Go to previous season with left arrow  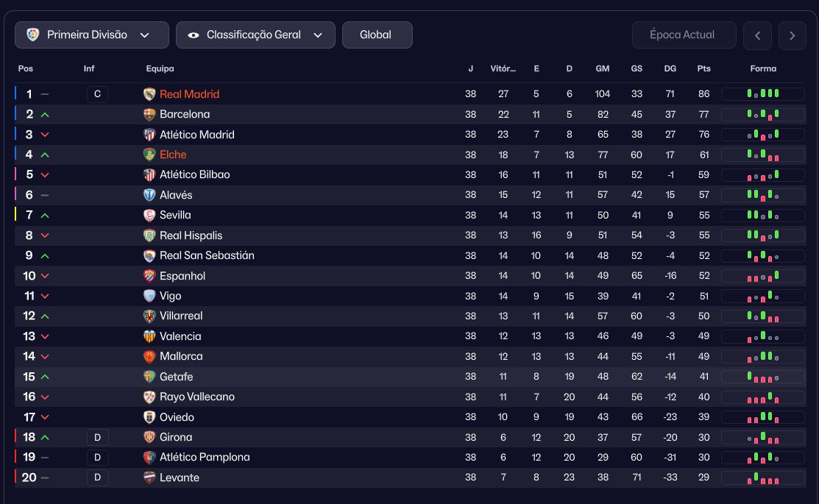click(x=757, y=35)
